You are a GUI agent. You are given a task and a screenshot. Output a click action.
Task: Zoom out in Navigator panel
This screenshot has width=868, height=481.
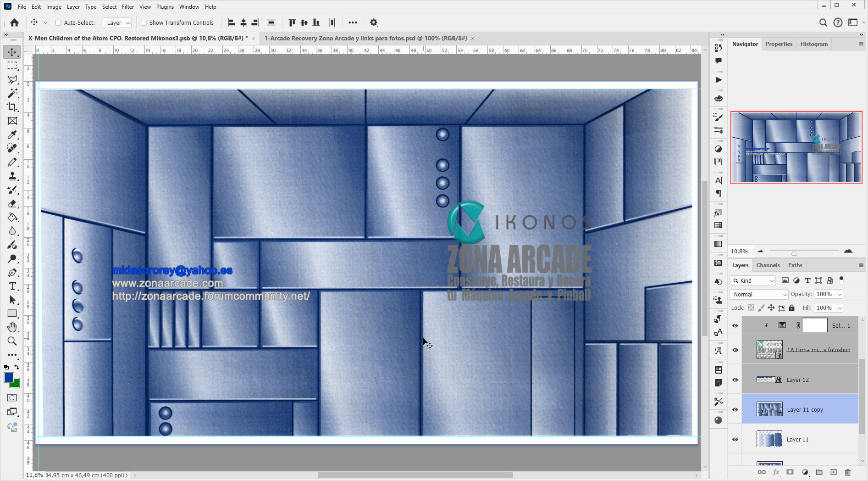click(x=761, y=251)
